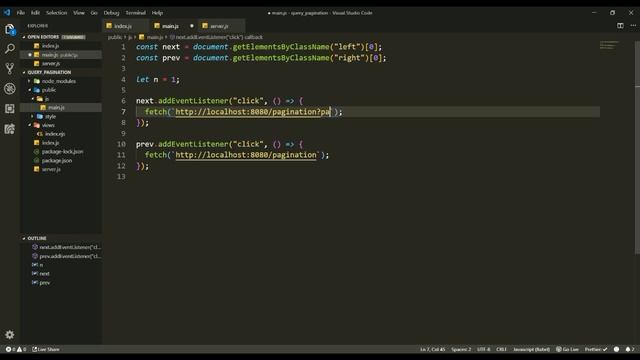Viewport: 640px width, 360px height.
Task: Open the File menu
Action: (21, 13)
